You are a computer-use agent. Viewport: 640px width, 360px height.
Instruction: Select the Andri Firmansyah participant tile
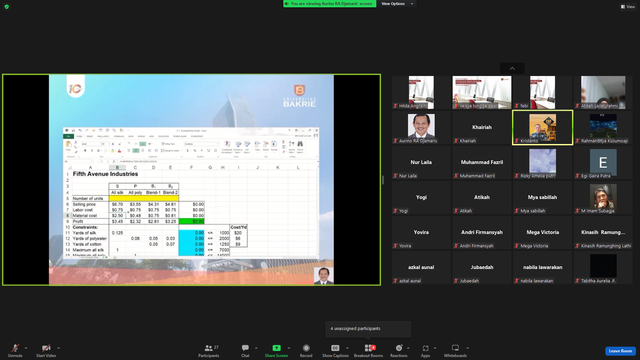coord(482,233)
